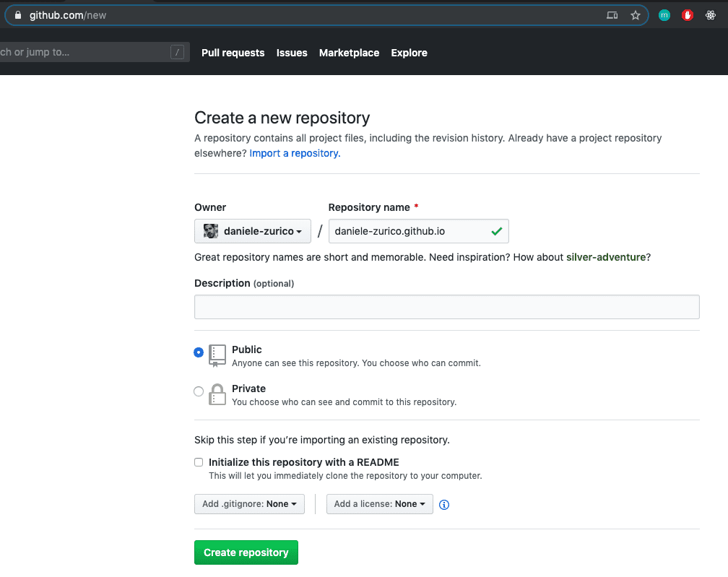Click the github.com/new address bar
Image resolution: width=728 pixels, height=577 pixels.
click(327, 15)
